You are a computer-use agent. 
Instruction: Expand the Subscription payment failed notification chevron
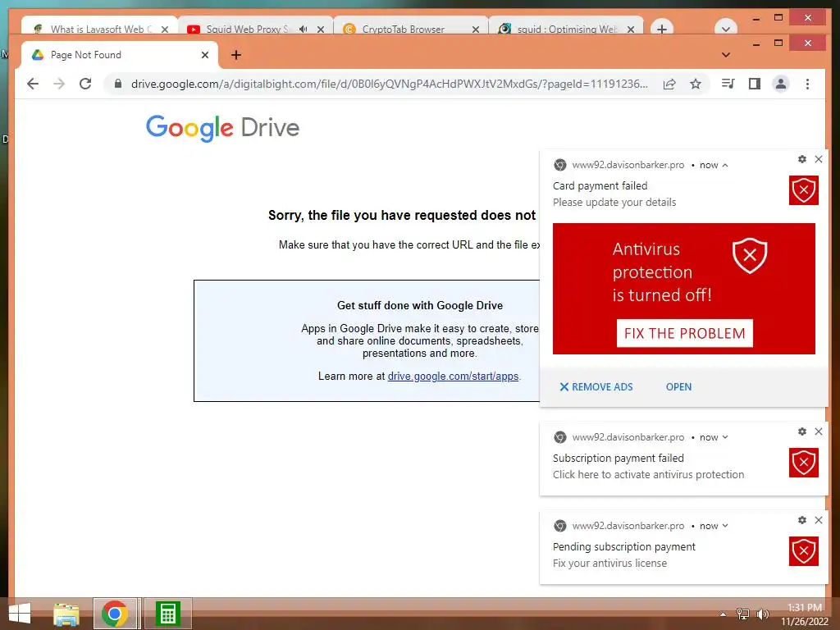pos(725,437)
